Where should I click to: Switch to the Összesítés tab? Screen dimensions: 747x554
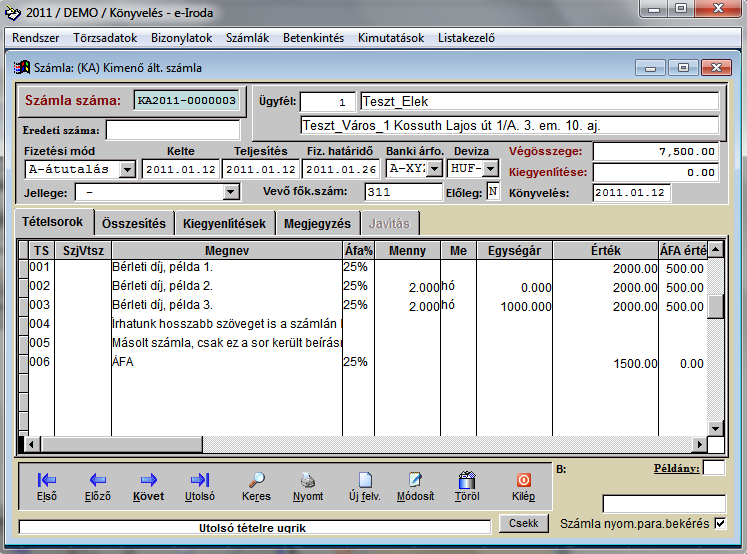coord(135,223)
